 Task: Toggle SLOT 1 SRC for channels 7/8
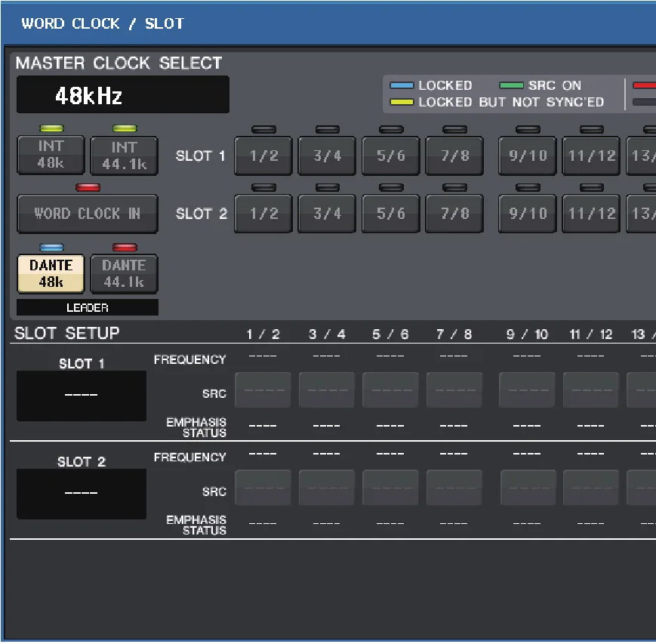(454, 390)
